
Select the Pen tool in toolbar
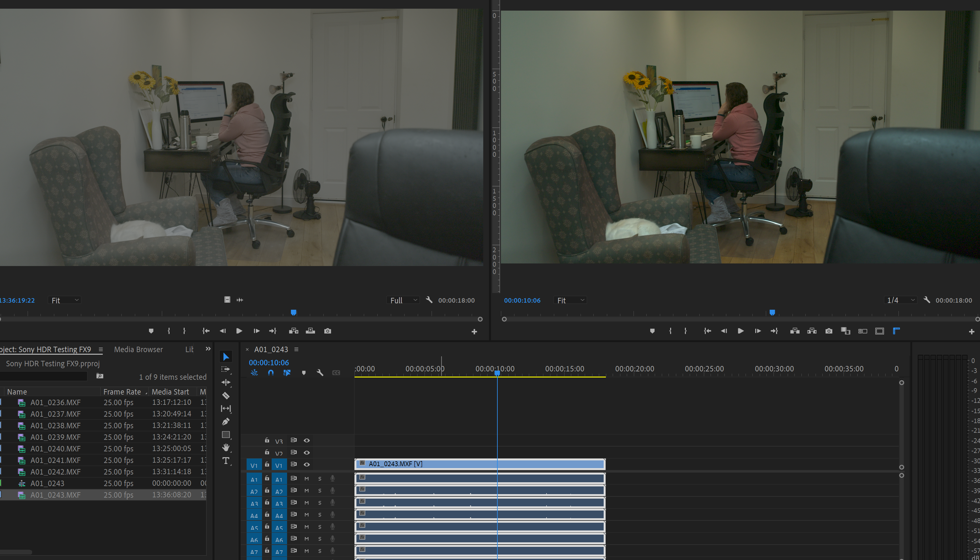click(226, 422)
